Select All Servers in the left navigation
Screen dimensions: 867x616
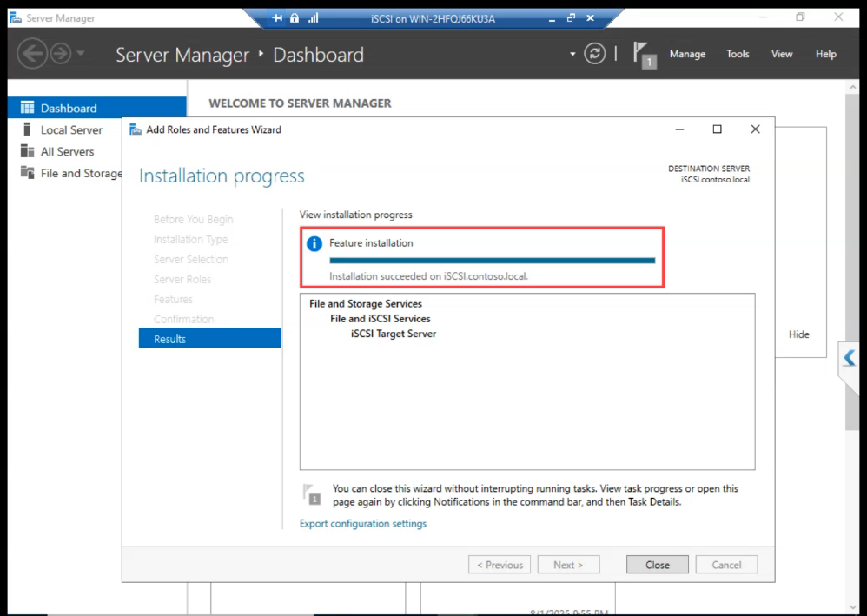click(x=67, y=151)
